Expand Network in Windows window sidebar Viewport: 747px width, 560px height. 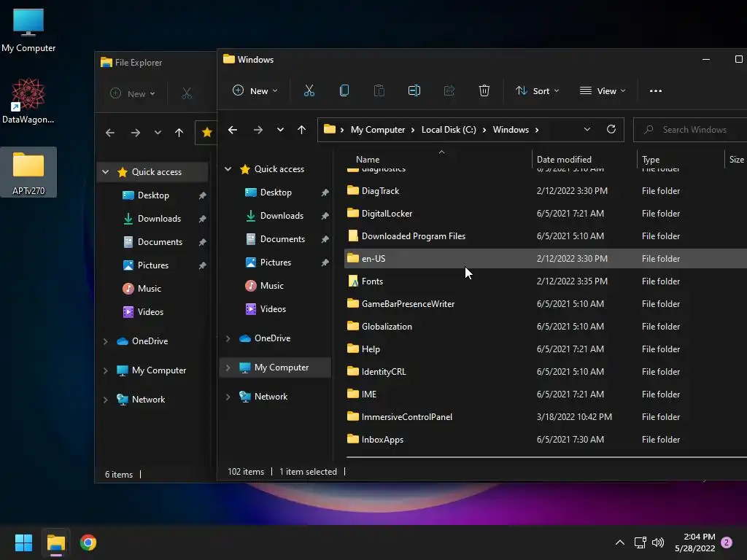pyautogui.click(x=228, y=396)
